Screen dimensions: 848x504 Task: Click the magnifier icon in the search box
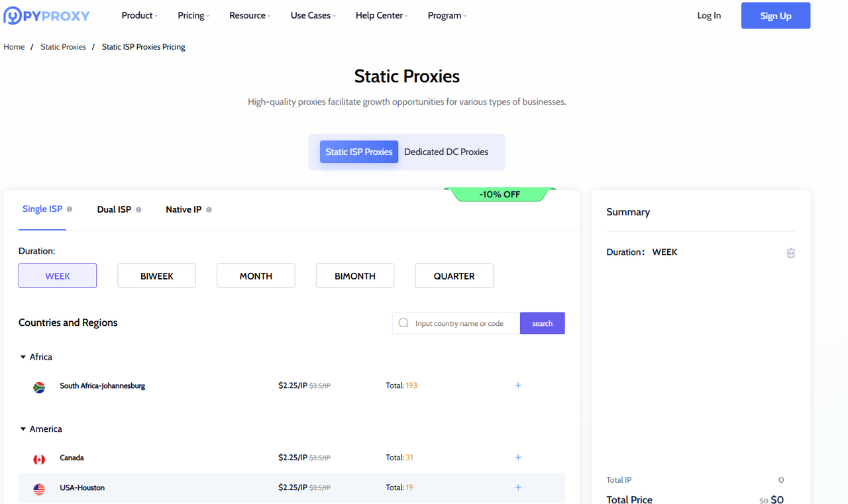pos(403,323)
